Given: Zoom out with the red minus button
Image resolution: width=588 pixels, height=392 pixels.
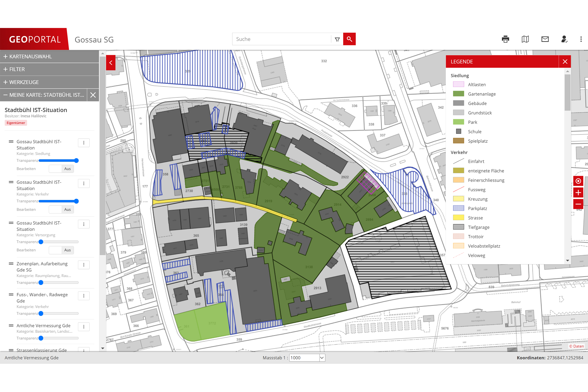Looking at the screenshot, I should 578,204.
